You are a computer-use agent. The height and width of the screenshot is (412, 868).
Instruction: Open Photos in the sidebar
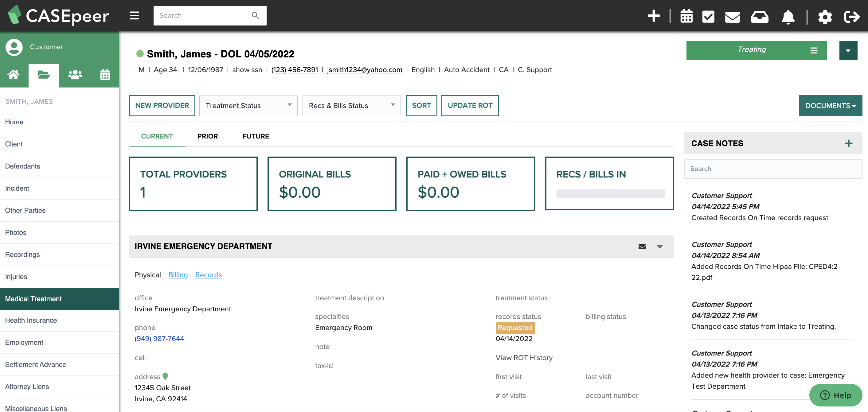[x=60, y=233]
